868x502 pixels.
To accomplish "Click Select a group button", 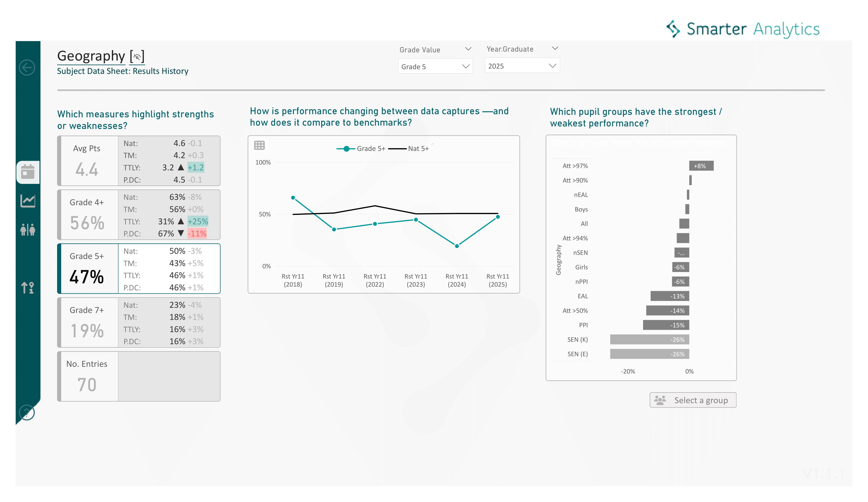I will point(693,400).
